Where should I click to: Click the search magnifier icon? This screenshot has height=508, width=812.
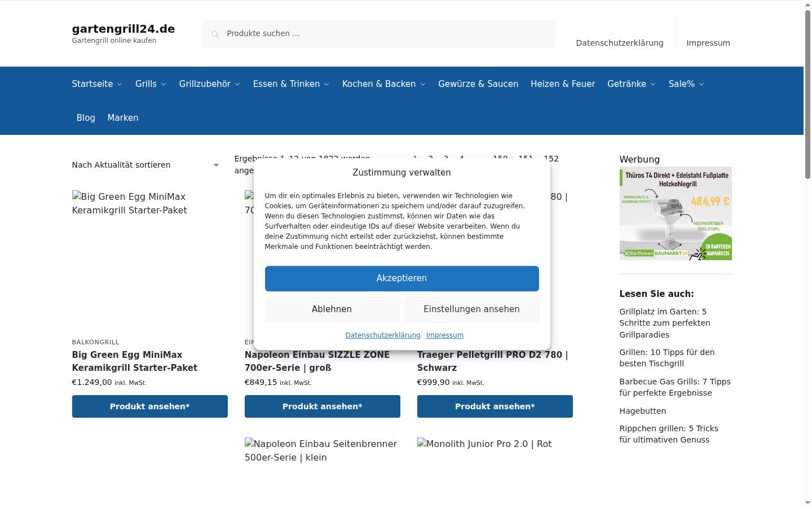[215, 34]
